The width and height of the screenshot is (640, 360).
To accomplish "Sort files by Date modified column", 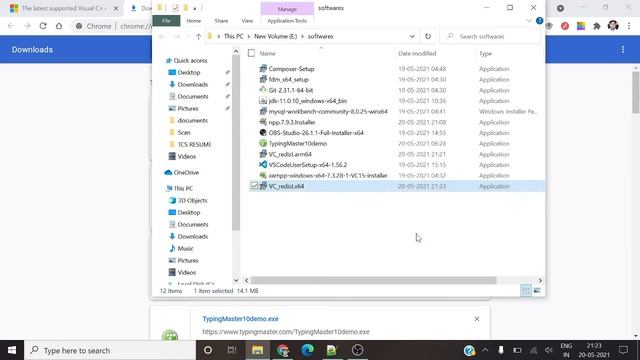I will 417,53.
